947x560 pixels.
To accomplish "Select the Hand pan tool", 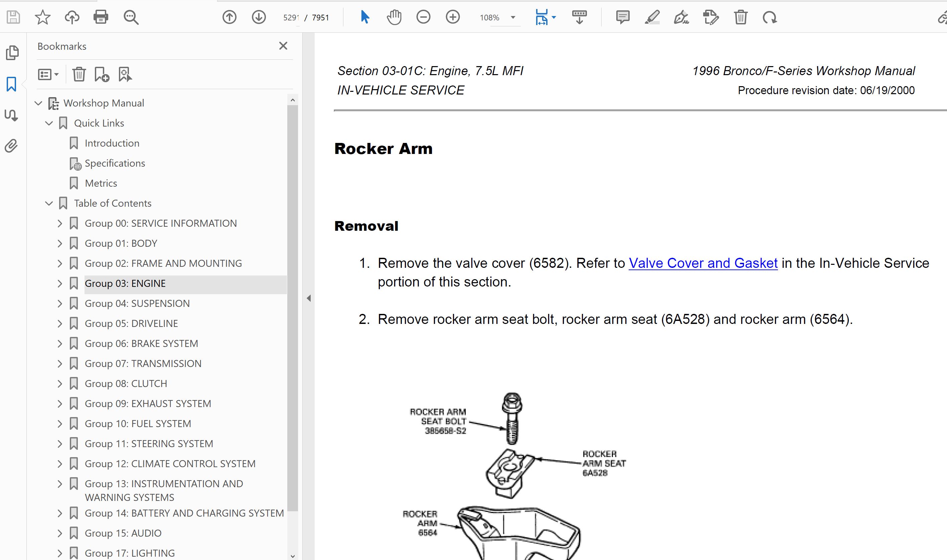I will [394, 17].
